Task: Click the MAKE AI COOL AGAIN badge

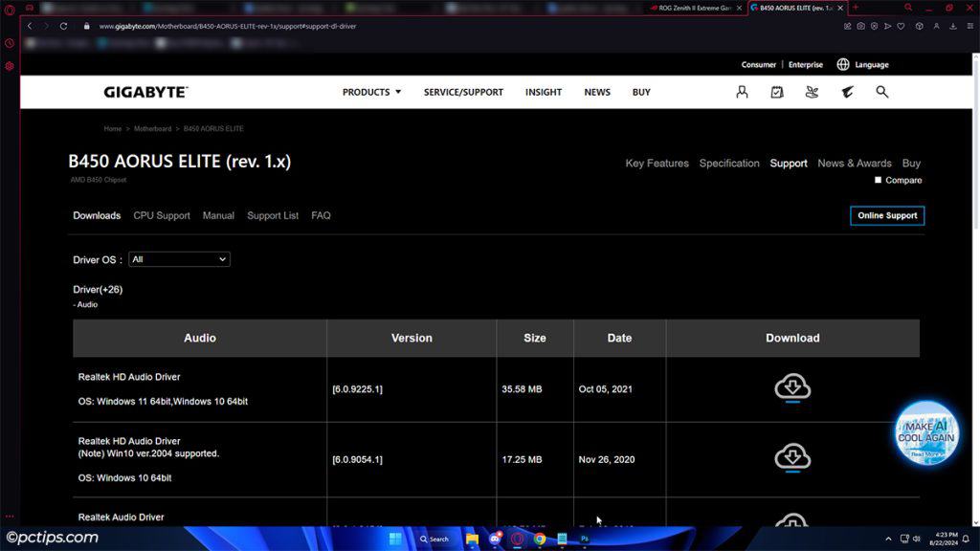Action: pyautogui.click(x=925, y=433)
